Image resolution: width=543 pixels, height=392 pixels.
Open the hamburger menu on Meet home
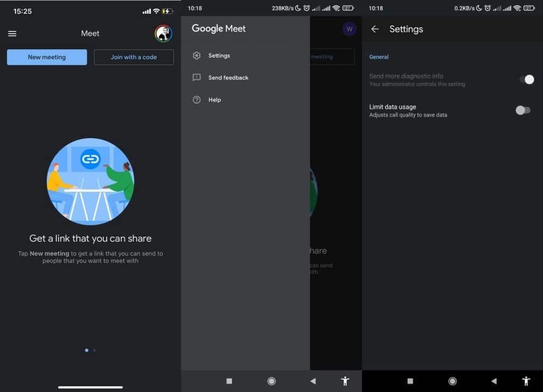12,34
